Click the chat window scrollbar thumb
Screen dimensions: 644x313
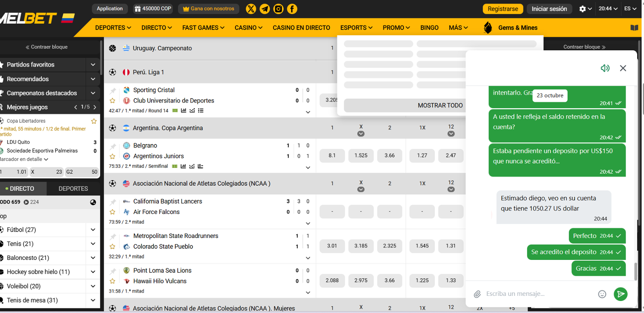tap(635, 270)
